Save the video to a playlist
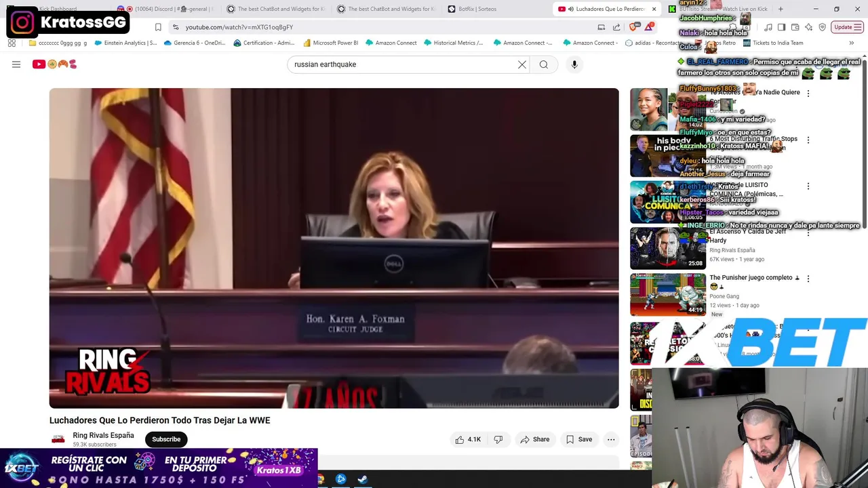868x488 pixels. pos(579,439)
